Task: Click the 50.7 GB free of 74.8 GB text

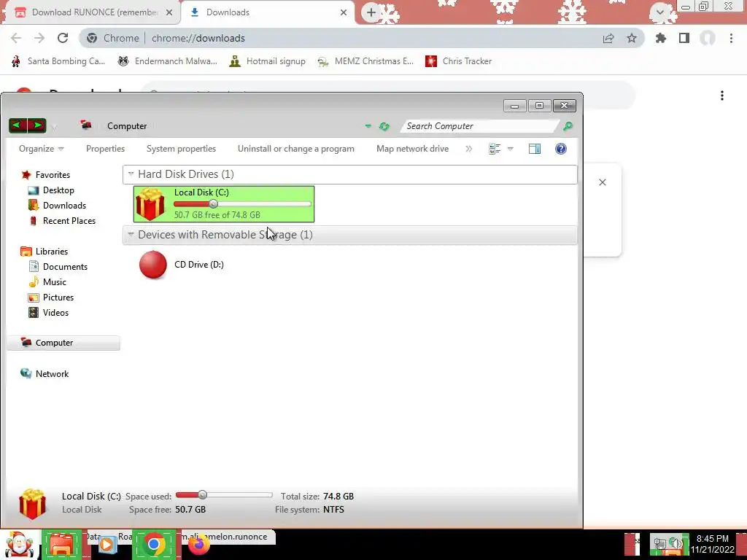Action: pos(217,215)
